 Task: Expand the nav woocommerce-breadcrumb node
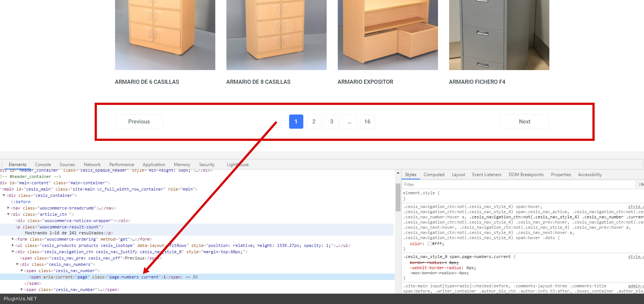8,208
